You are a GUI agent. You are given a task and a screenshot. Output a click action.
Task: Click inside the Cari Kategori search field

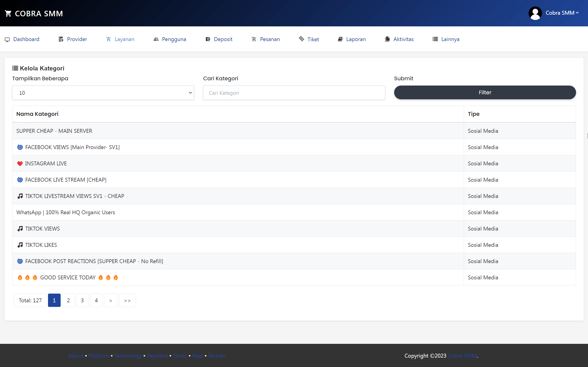pos(294,92)
